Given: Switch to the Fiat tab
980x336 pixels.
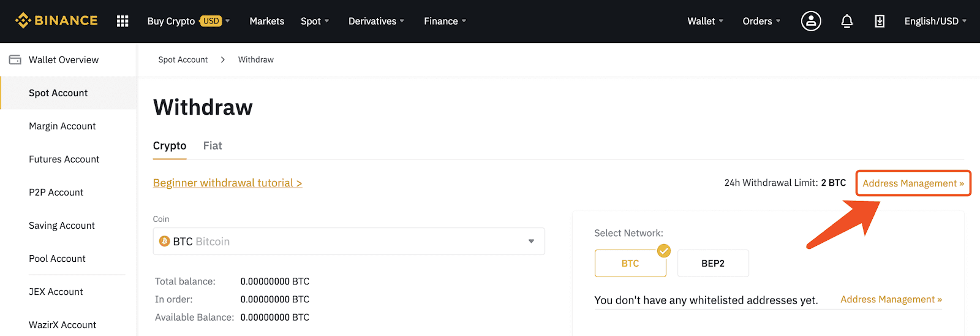Looking at the screenshot, I should pyautogui.click(x=213, y=146).
